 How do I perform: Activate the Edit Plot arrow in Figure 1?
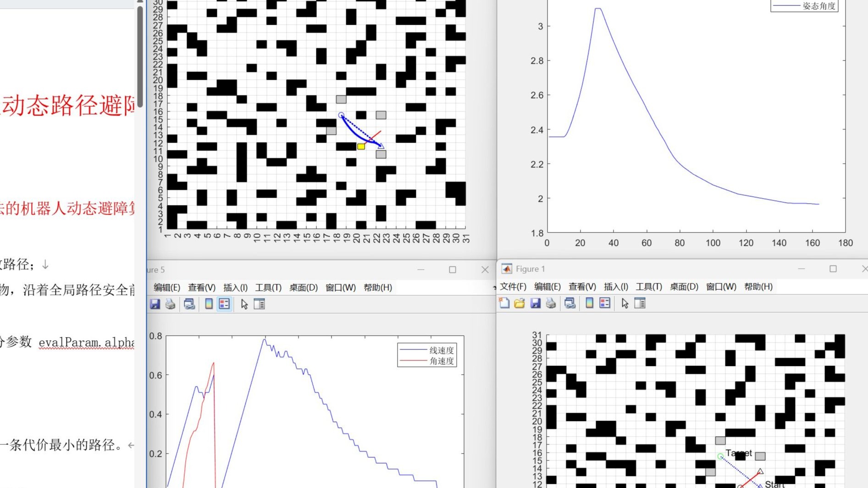pos(625,303)
